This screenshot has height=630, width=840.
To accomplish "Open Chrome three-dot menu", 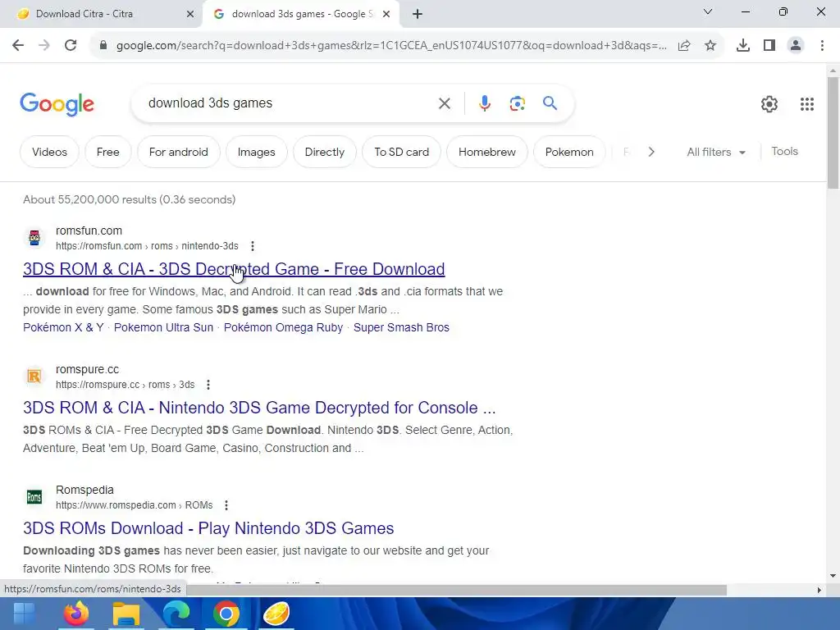I will tap(822, 46).
